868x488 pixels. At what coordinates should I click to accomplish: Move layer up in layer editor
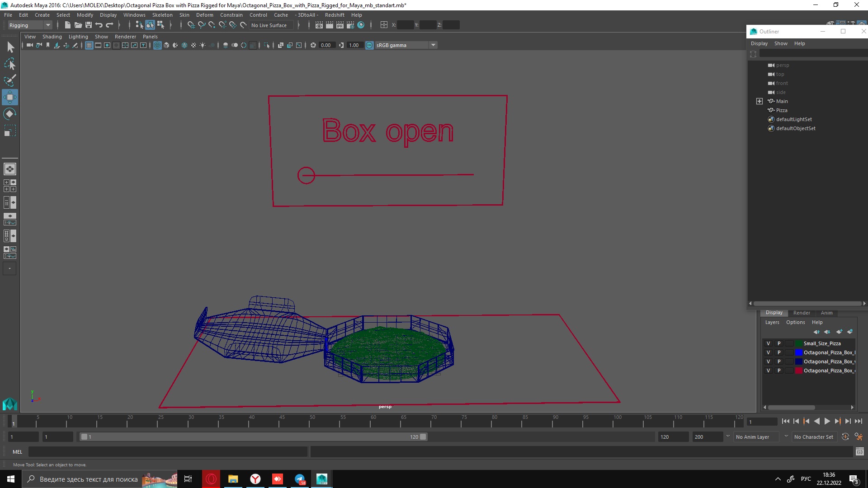816,332
